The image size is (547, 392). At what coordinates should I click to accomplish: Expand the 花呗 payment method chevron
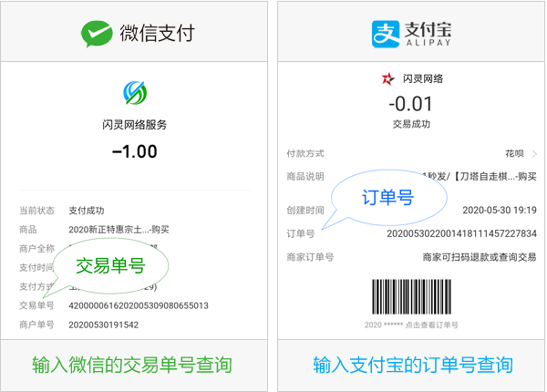pos(534,153)
